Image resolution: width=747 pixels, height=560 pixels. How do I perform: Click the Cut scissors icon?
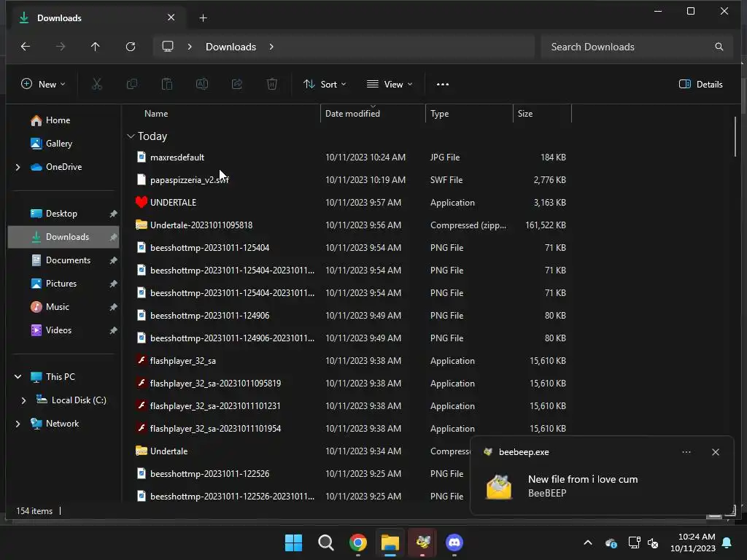tap(97, 85)
